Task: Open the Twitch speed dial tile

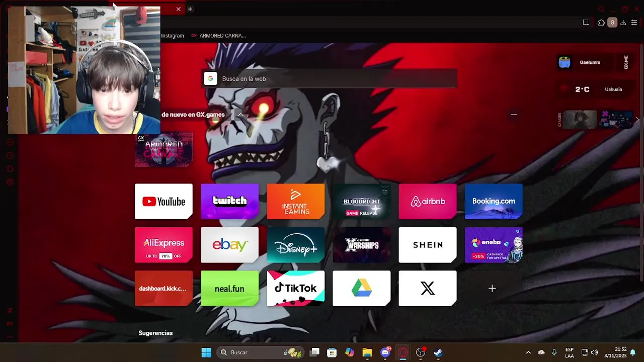Action: click(229, 202)
